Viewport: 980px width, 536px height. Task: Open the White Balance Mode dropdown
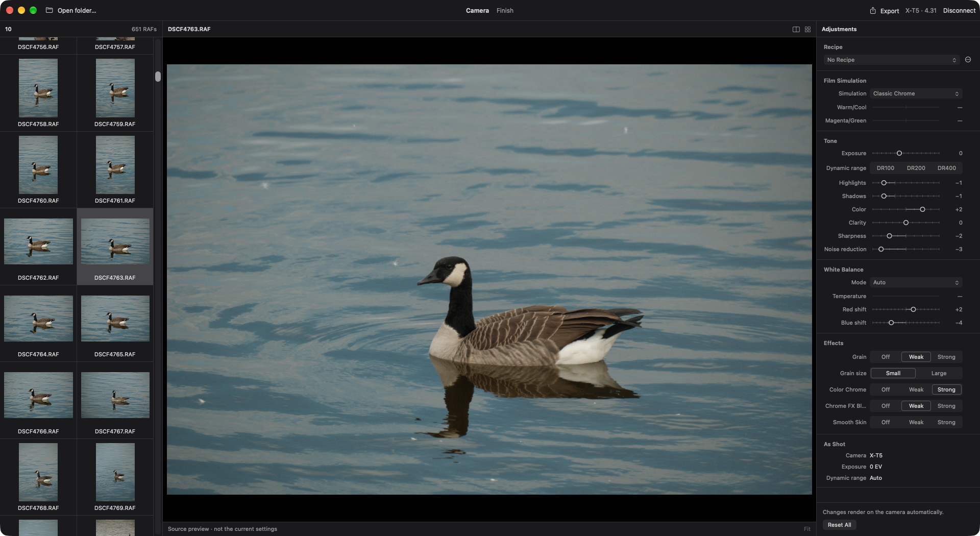click(x=916, y=282)
